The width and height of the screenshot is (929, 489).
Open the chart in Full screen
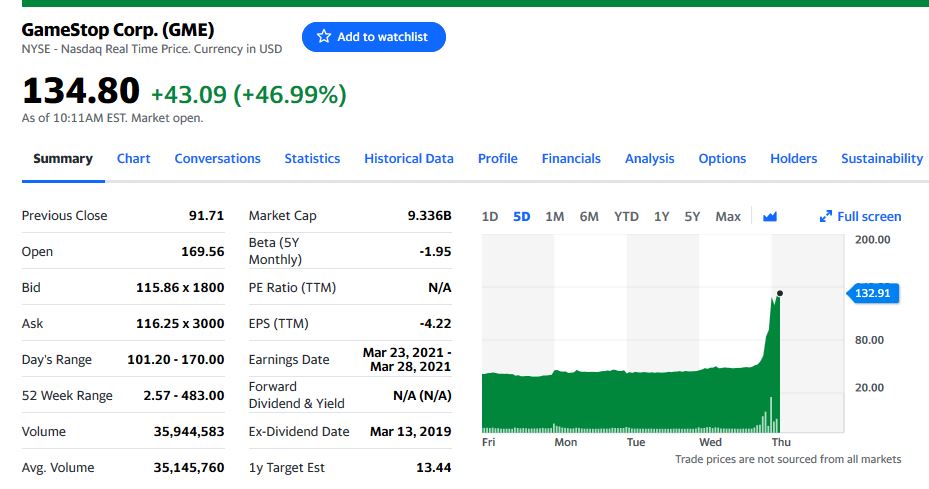pyautogui.click(x=860, y=216)
